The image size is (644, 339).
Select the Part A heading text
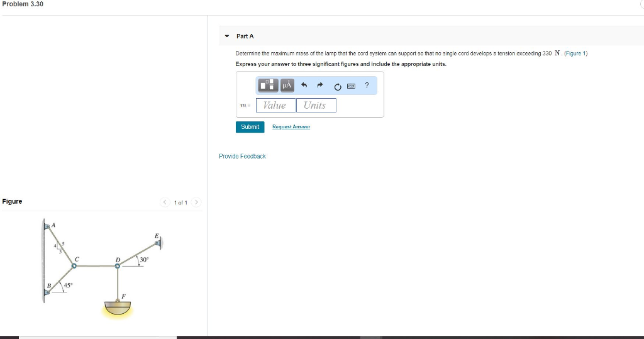coord(245,36)
